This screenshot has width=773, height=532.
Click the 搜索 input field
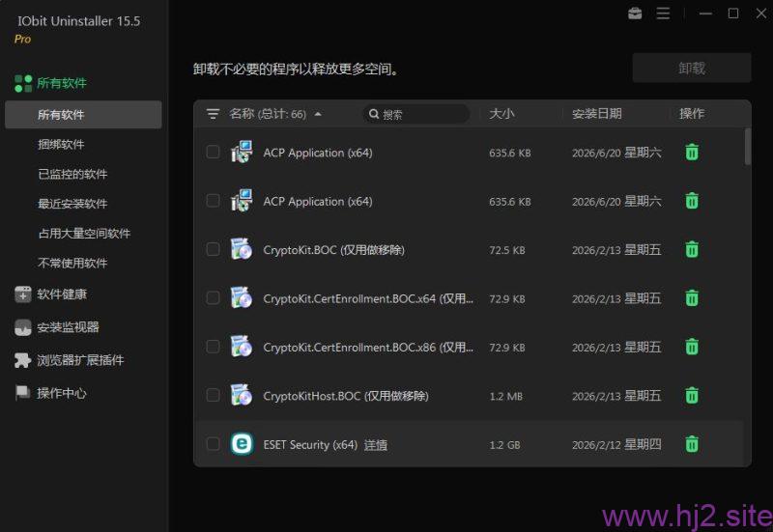[x=415, y=114]
